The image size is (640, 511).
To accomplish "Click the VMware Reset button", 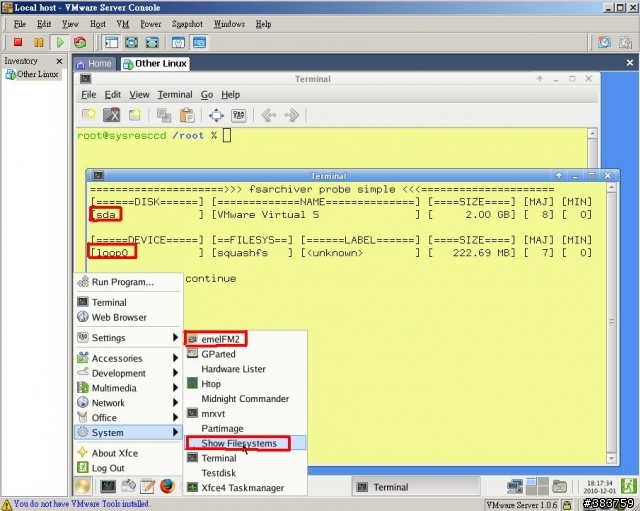I will point(80,42).
